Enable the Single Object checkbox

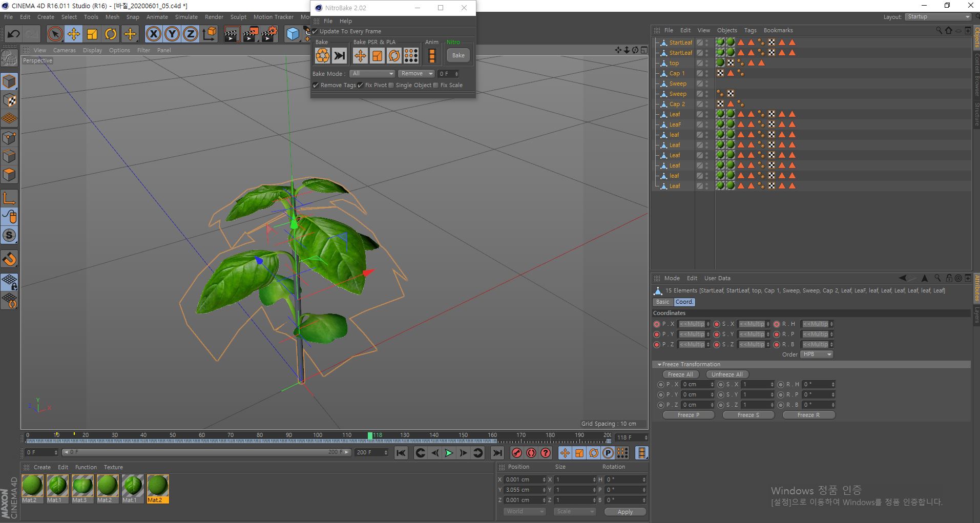tap(391, 85)
